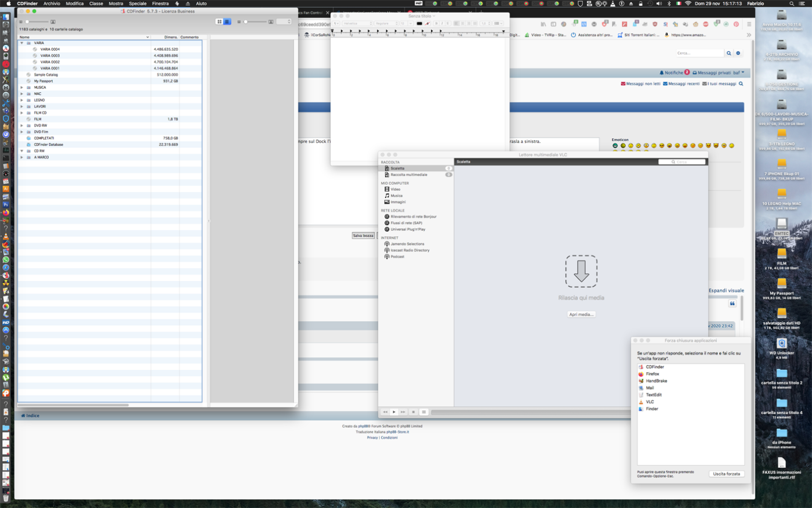Screen dimensions: 812x508
Task: Open the Apple menu
Action: (8, 3)
